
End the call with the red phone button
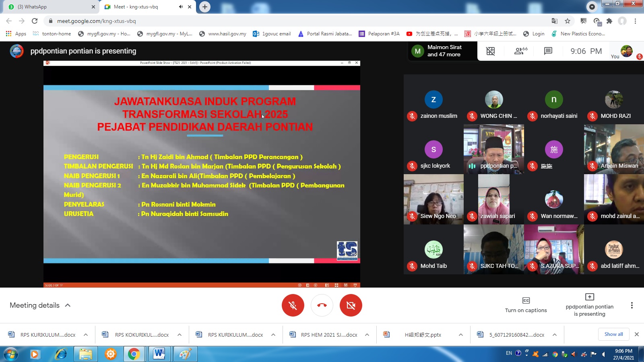click(322, 305)
